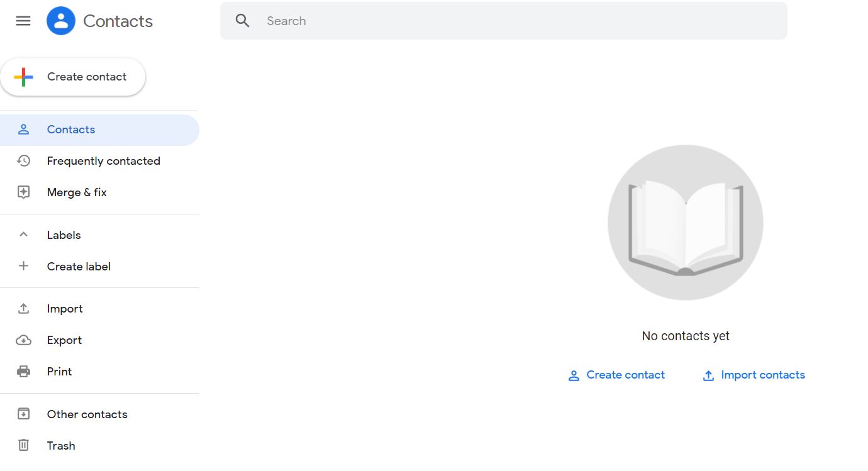Select Other contacts in the sidebar
The height and width of the screenshot is (471, 868).
(87, 414)
